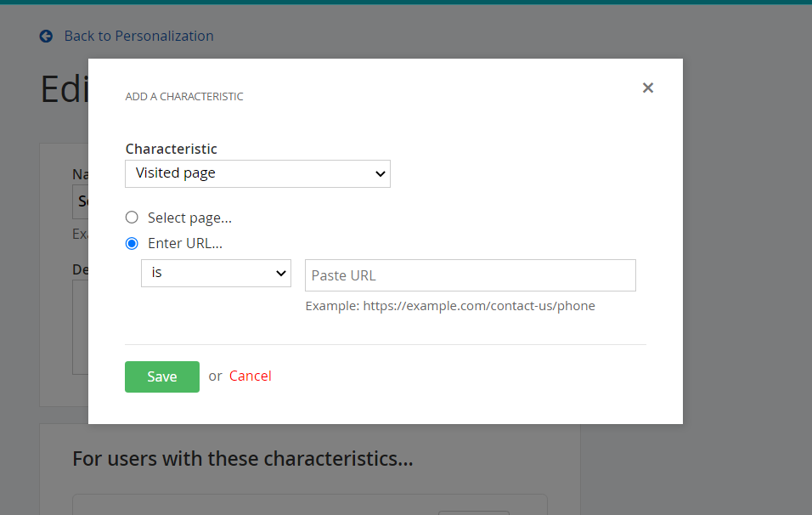Open the Characteristic dropdown
Screen dimensions: 812x515
pyautogui.click(x=257, y=173)
